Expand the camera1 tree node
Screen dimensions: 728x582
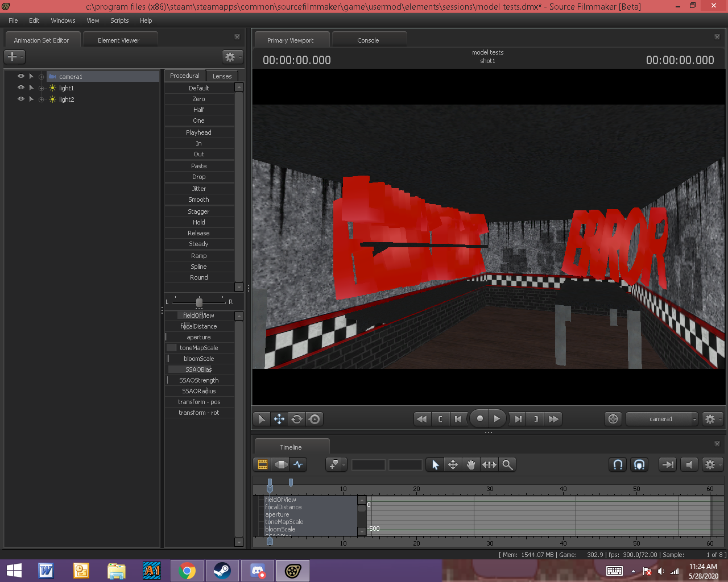tap(41, 77)
